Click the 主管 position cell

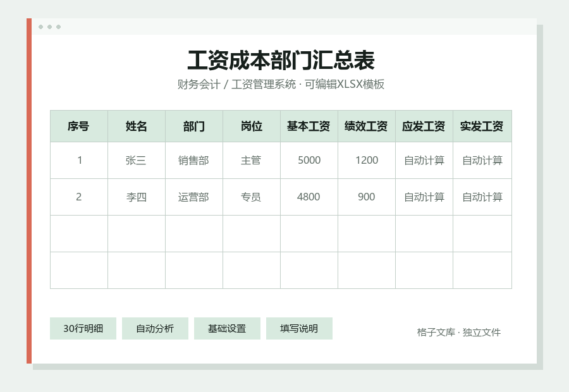pos(252,161)
